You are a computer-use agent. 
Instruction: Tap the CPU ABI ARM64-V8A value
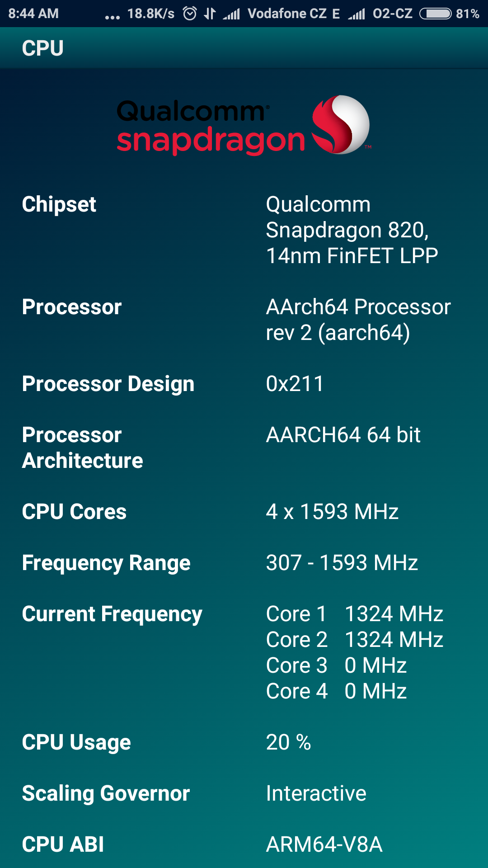[324, 844]
